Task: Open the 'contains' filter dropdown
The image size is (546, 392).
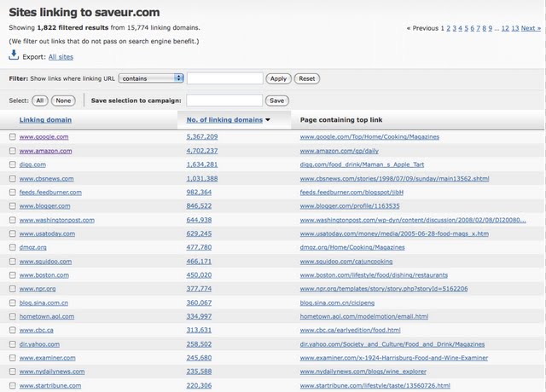Action: coord(151,78)
